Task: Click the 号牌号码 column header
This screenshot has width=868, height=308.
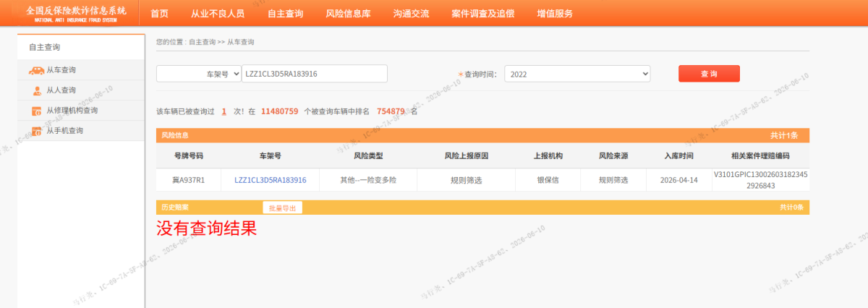Action: pyautogui.click(x=188, y=155)
